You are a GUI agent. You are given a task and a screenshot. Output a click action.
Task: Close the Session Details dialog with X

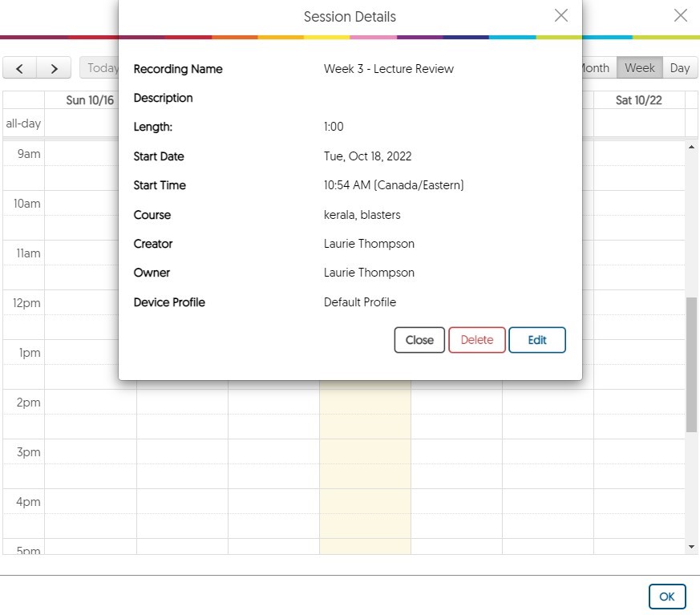pos(560,15)
